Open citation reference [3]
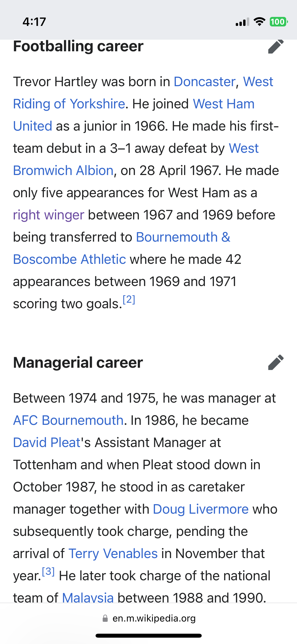This screenshot has width=297, height=644. tap(48, 572)
